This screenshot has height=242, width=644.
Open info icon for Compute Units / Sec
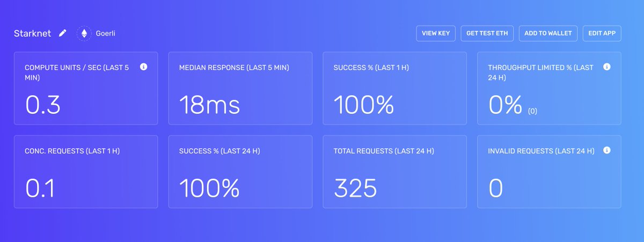[x=144, y=67]
